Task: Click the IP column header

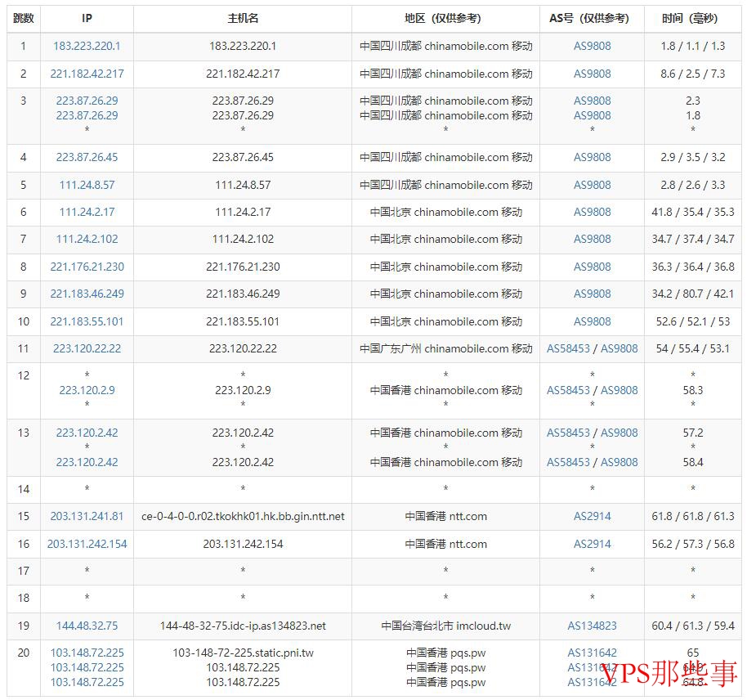Action: [x=87, y=19]
